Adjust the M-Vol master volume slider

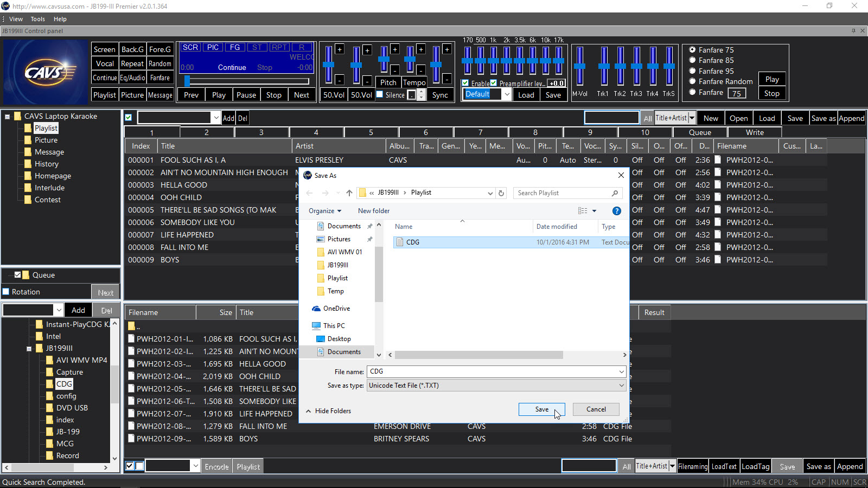pyautogui.click(x=579, y=66)
